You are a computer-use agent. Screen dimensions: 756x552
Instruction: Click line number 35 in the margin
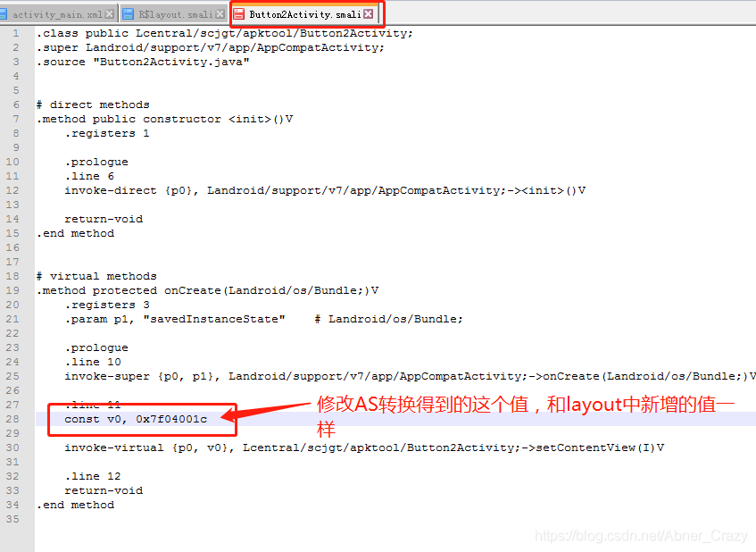[x=12, y=519]
